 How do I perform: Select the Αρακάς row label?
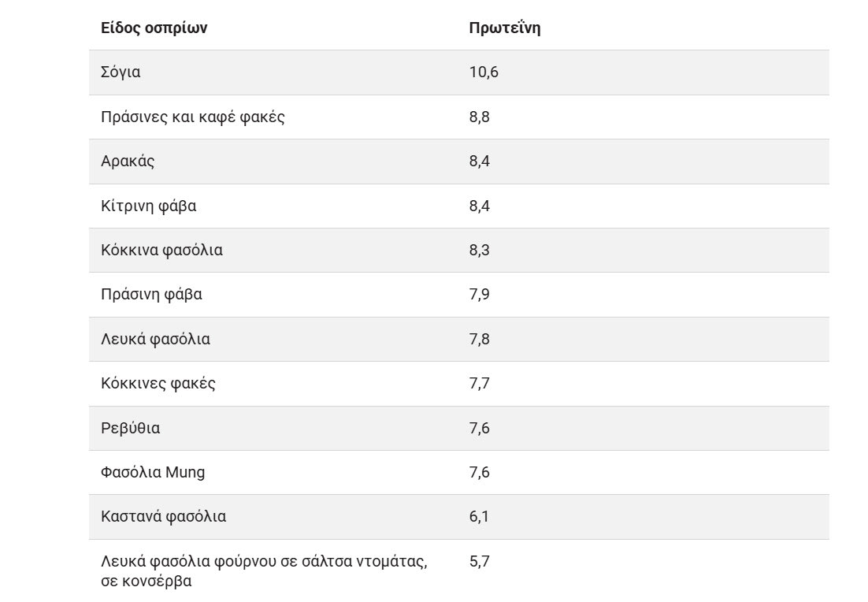pos(128,162)
